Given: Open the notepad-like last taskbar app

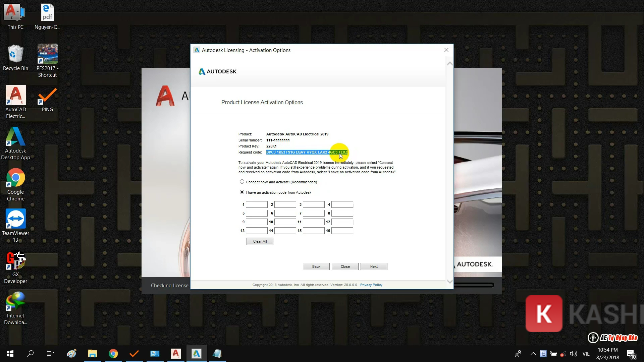Looking at the screenshot, I should click(x=217, y=354).
